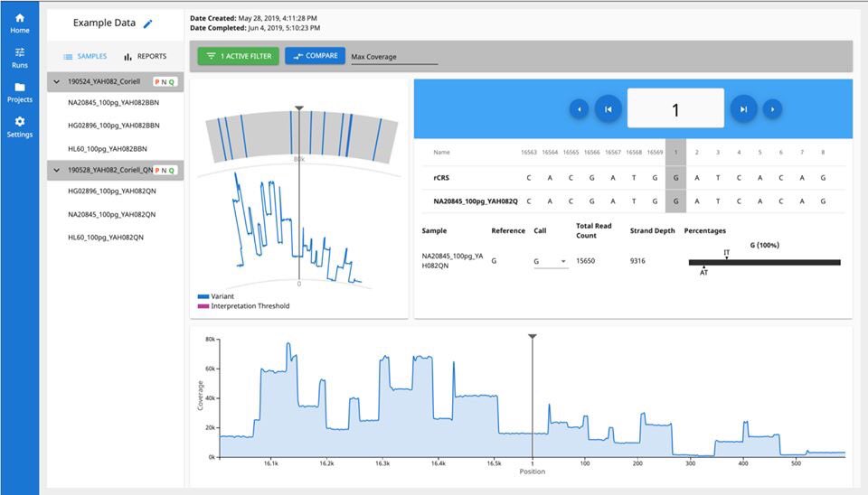Viewport: 868px width, 495px height.
Task: Open the Max Coverage dropdown field
Action: pyautogui.click(x=394, y=57)
